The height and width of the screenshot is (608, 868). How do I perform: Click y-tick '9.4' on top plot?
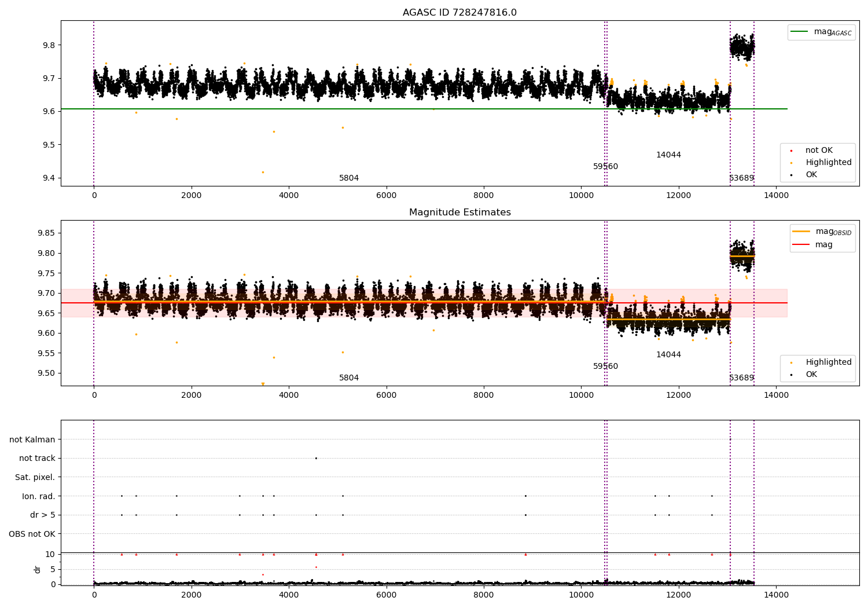tap(49, 178)
